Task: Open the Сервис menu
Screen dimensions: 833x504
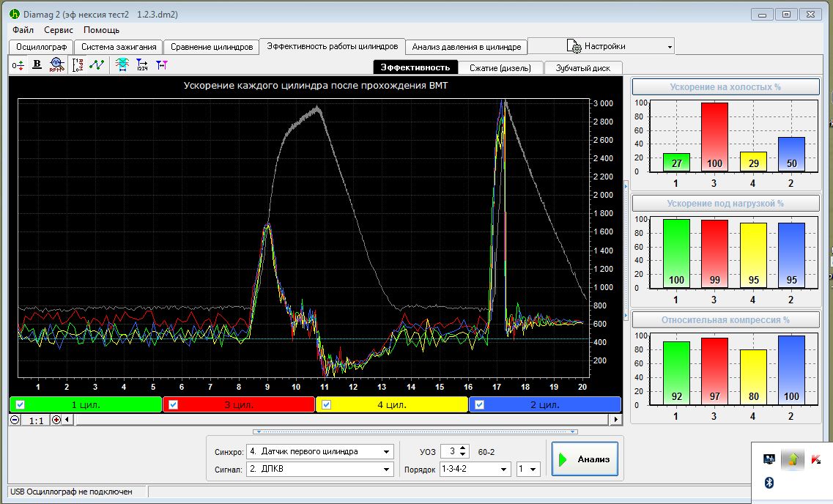Action: [59, 30]
